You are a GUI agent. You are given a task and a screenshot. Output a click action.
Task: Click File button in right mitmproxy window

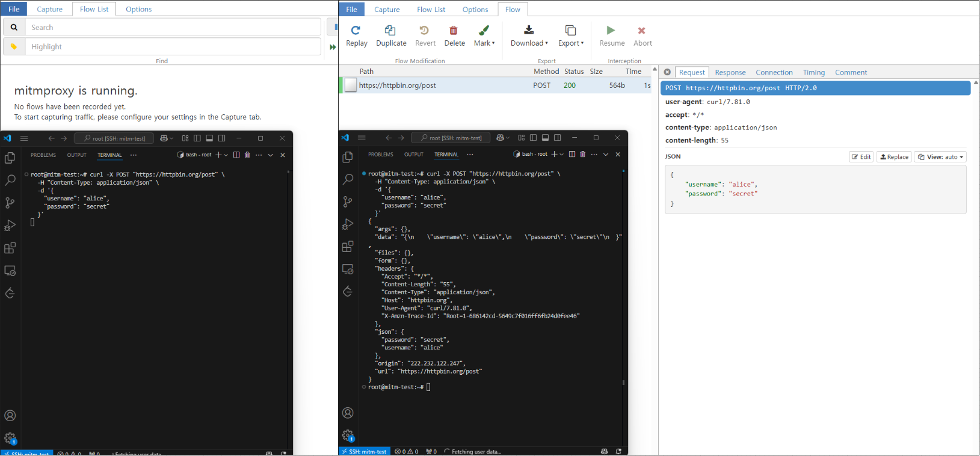click(x=352, y=9)
